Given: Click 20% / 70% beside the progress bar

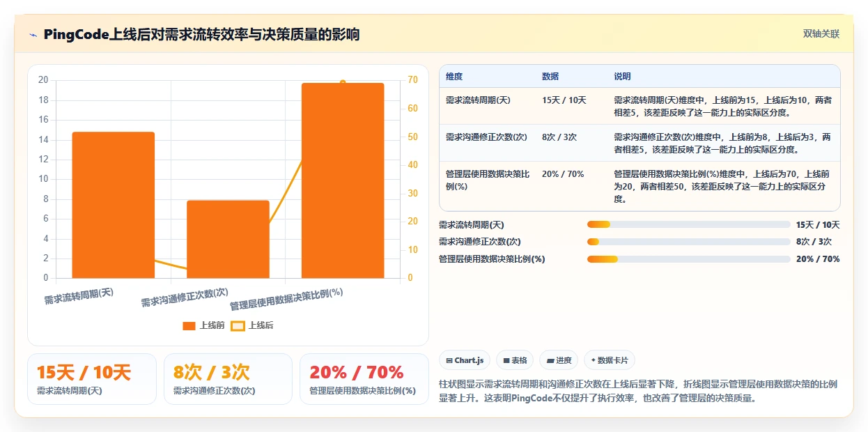Looking at the screenshot, I should tap(818, 259).
